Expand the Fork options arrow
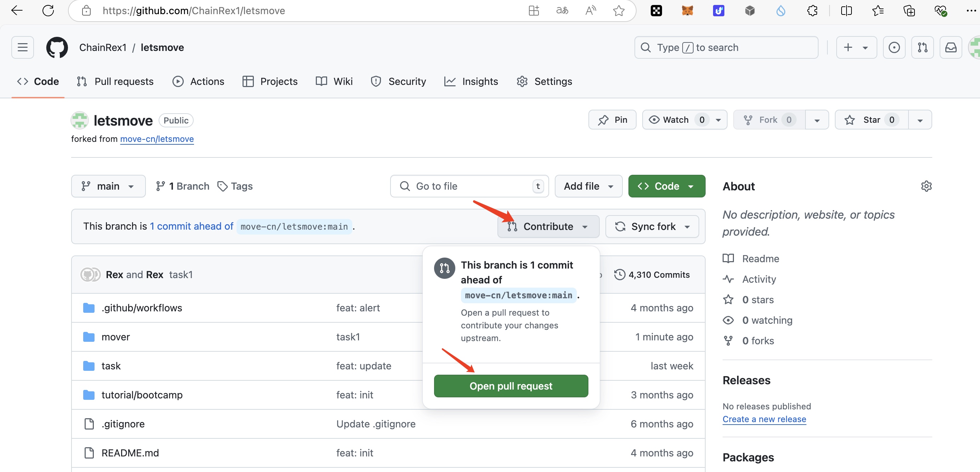Viewport: 980px width, 472px height. [817, 120]
